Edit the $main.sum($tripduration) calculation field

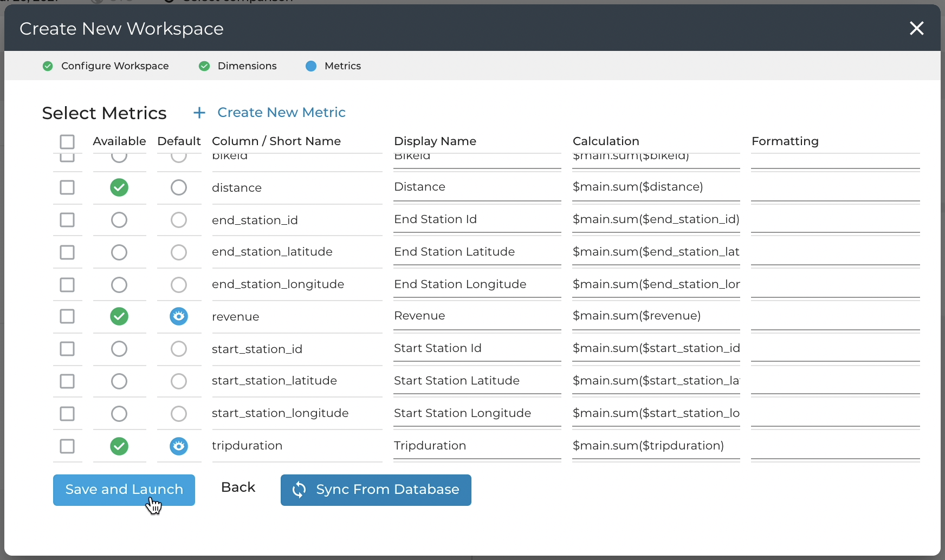656,446
